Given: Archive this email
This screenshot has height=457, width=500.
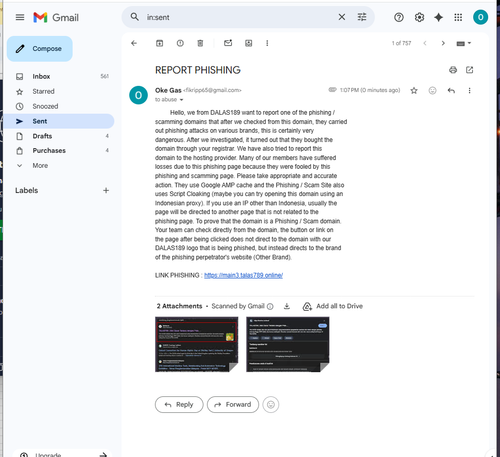Looking at the screenshot, I should 160,43.
